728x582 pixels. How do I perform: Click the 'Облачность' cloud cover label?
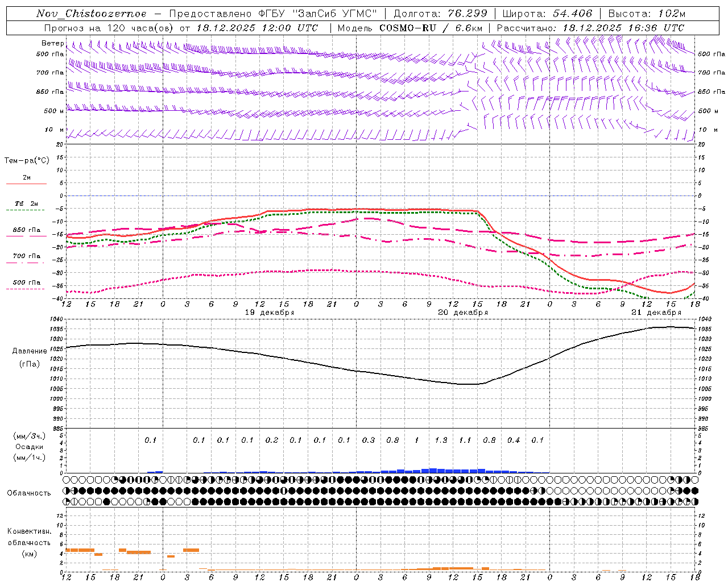coord(29,493)
